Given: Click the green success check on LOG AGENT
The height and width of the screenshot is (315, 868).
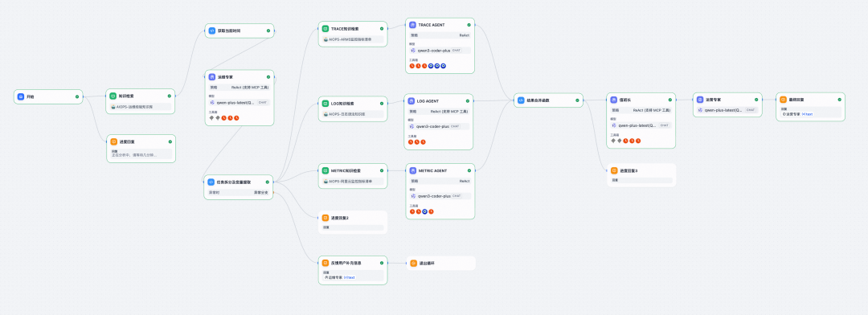Looking at the screenshot, I should (467, 100).
